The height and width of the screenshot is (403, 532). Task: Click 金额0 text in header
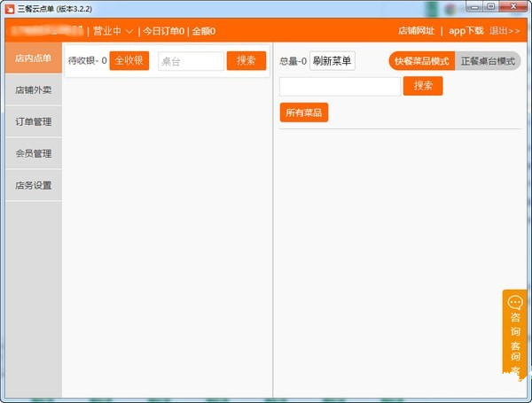(x=204, y=31)
